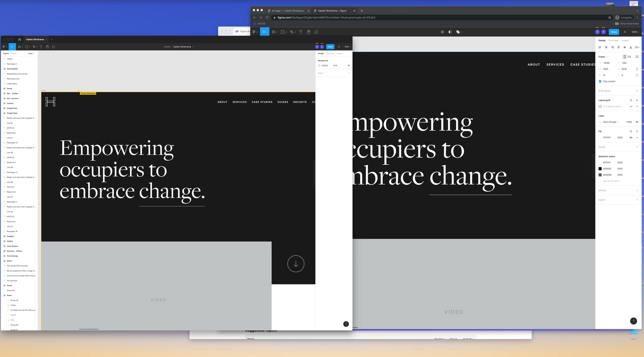Select the Pen tool in browser Figma toolbar

292,32
